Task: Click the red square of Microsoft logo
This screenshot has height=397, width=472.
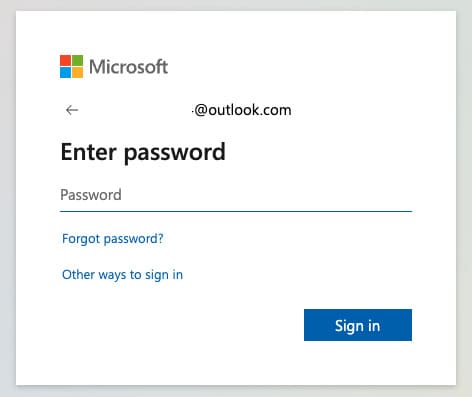Action: [x=65, y=60]
